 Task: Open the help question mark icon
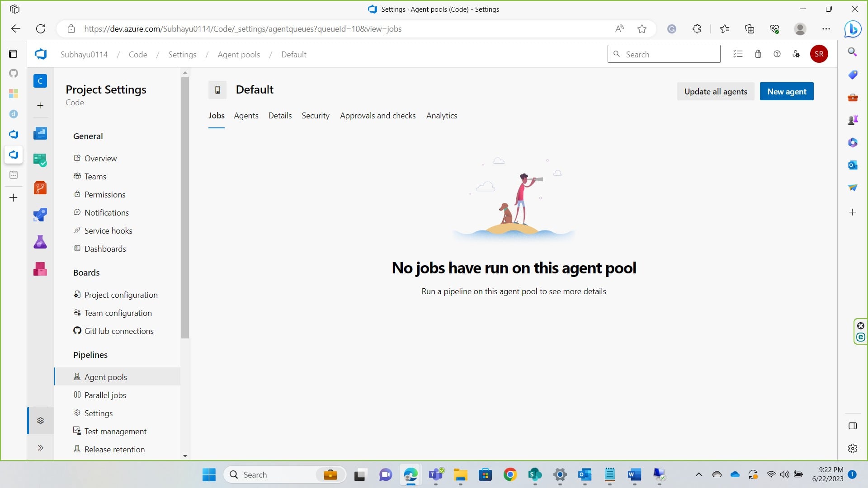click(x=777, y=54)
